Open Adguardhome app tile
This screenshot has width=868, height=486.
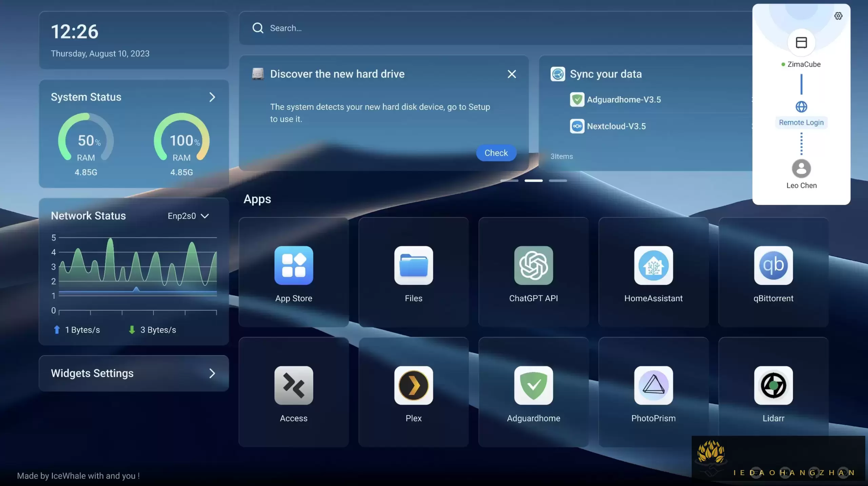tap(533, 392)
